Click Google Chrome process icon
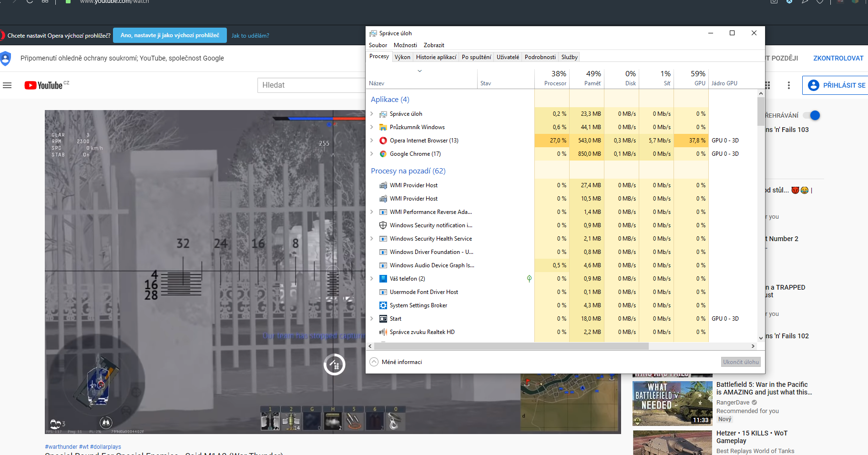868x455 pixels. (383, 154)
